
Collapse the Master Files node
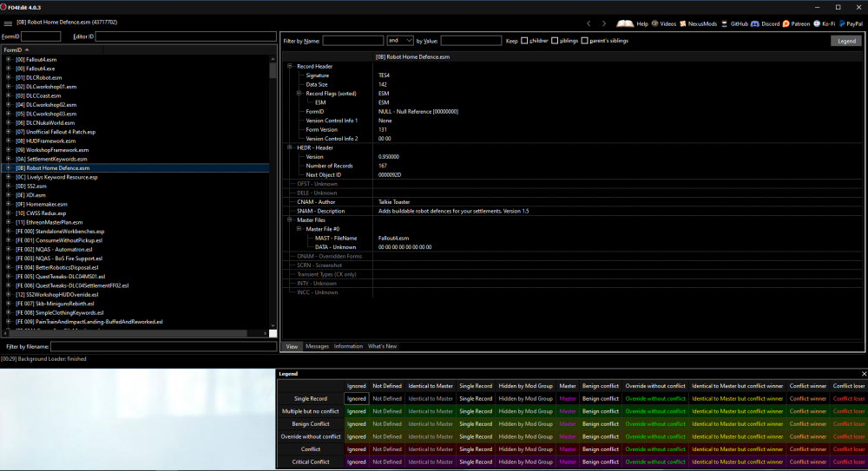(x=290, y=219)
